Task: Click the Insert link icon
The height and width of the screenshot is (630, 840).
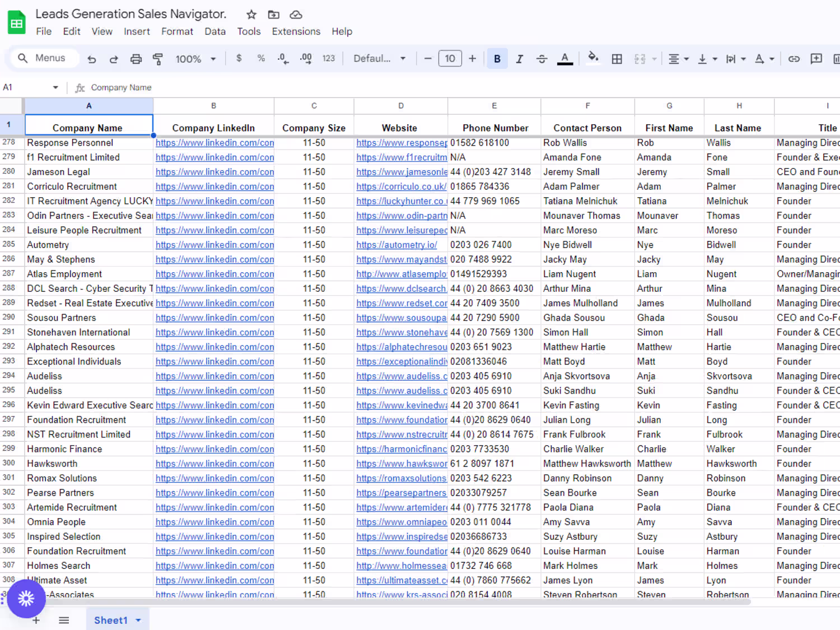Action: click(794, 59)
